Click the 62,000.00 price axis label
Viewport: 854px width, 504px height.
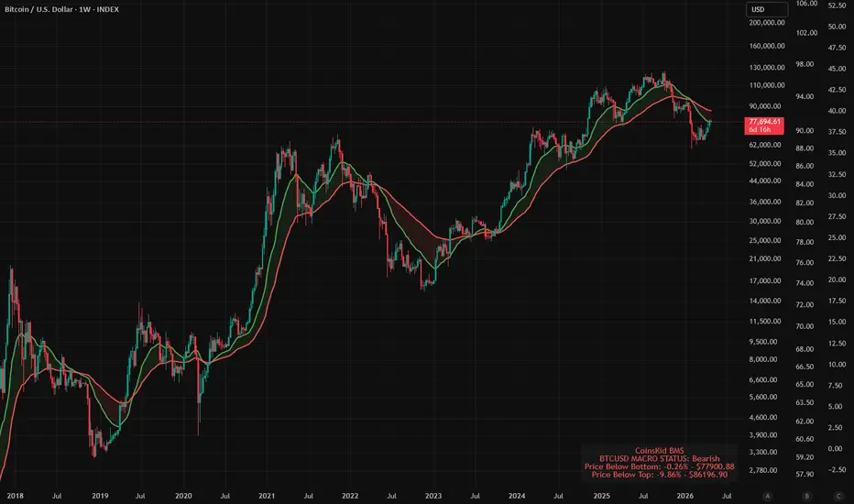(x=765, y=145)
